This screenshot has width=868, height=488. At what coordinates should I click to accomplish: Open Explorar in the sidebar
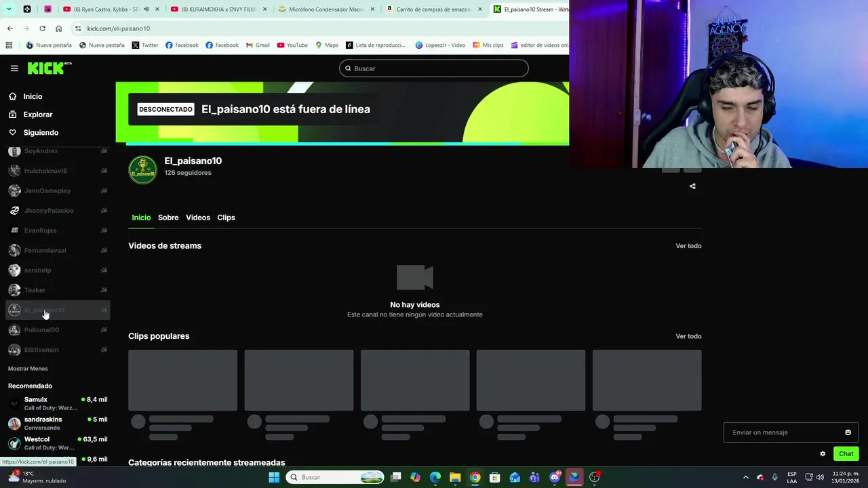tap(37, 115)
